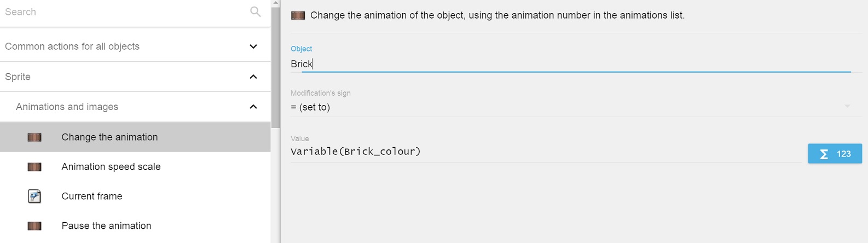Viewport: 868px width, 243px height.
Task: Select Animation speed scale action
Action: (111, 167)
